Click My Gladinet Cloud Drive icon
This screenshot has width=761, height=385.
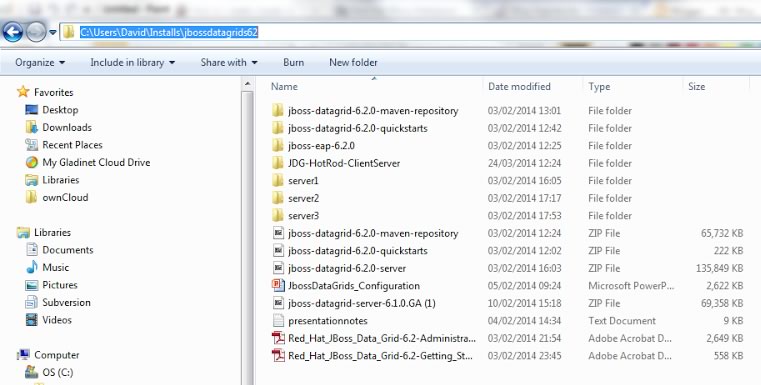(x=32, y=162)
